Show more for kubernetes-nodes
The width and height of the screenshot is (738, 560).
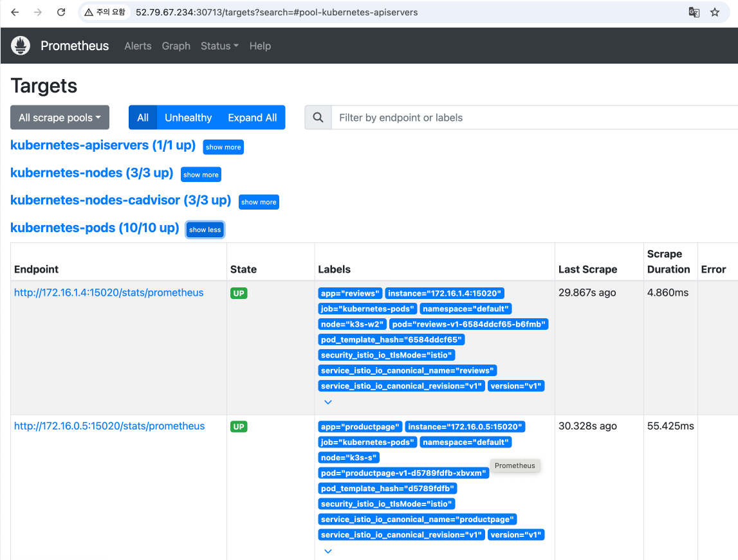[201, 174]
